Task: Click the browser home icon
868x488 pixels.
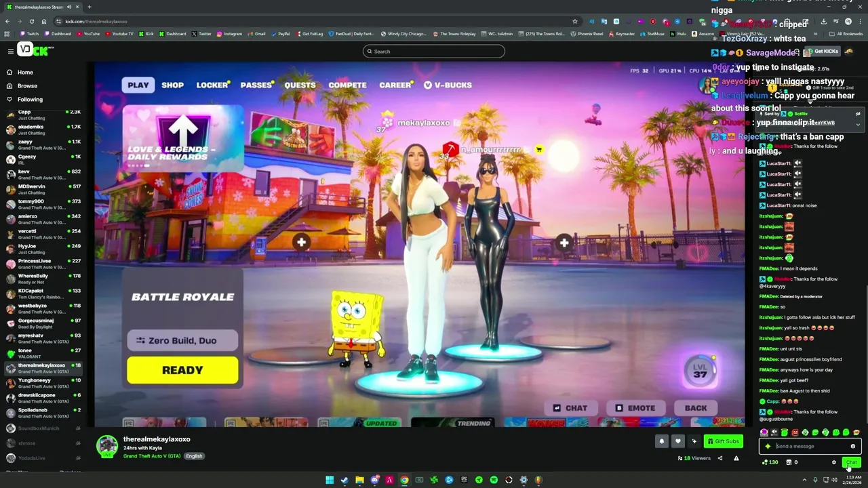Action: coord(43,21)
